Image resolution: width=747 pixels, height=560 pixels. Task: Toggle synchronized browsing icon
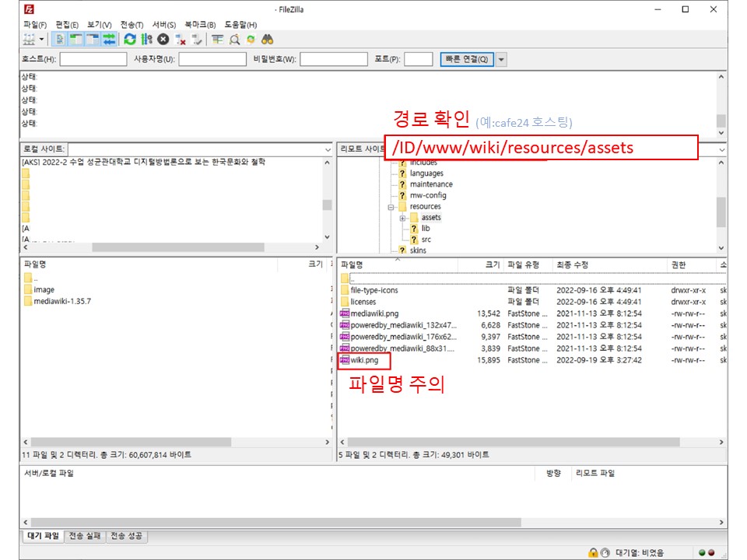[250, 39]
